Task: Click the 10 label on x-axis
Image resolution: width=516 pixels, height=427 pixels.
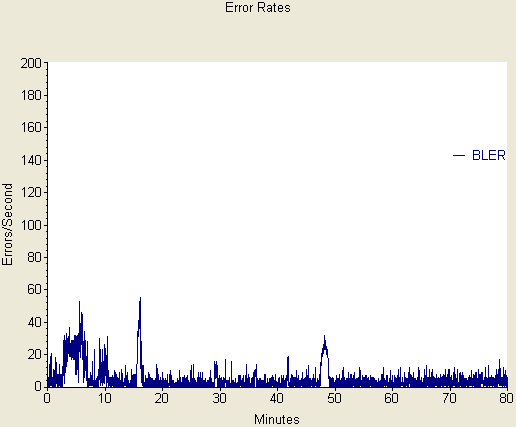Action: (x=105, y=398)
